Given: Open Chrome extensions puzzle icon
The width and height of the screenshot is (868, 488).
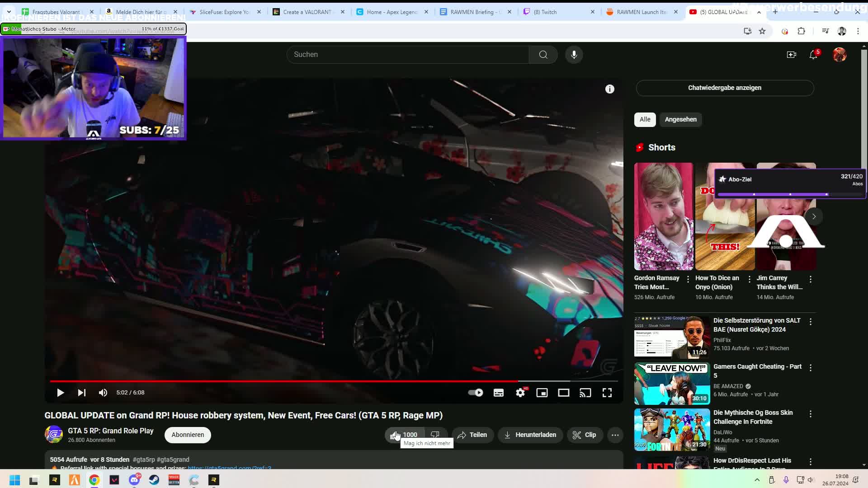Looking at the screenshot, I should [x=801, y=31].
